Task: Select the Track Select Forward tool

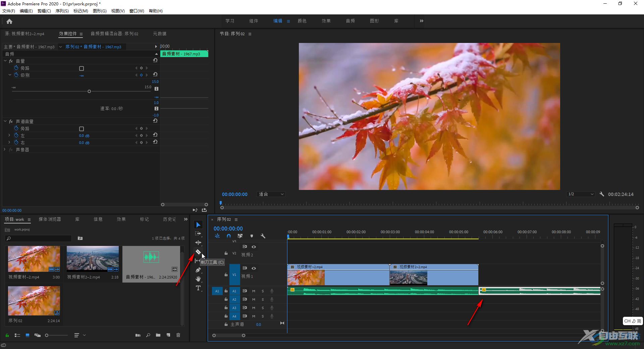Action: point(198,234)
